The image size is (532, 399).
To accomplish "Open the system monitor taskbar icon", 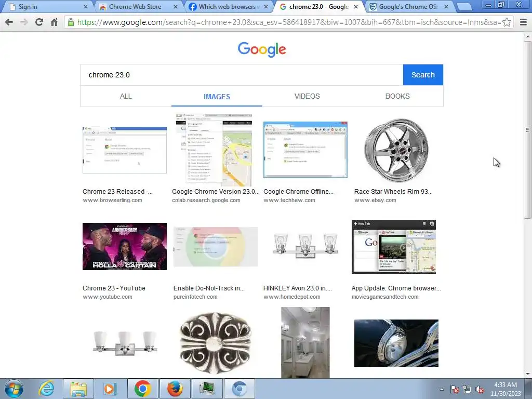I will point(207,389).
